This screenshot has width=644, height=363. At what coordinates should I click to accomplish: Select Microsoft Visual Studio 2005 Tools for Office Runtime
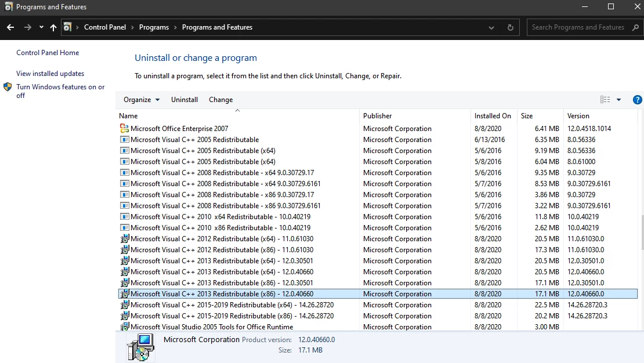pyautogui.click(x=378, y=327)
